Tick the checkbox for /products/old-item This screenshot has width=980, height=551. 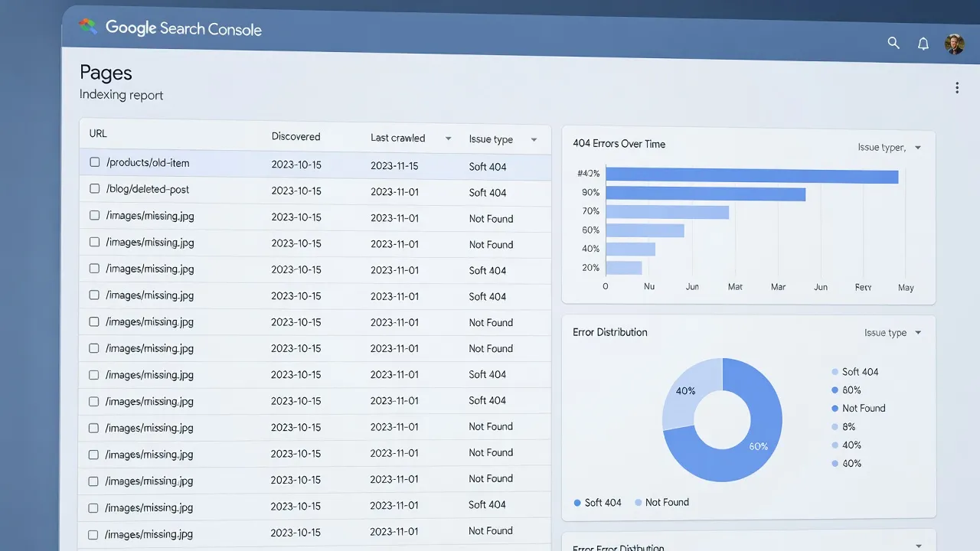[x=95, y=162]
